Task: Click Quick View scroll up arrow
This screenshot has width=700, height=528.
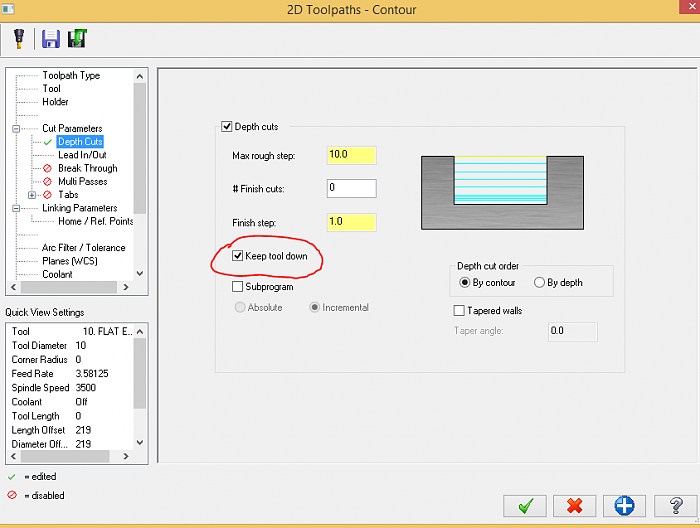Action: [x=140, y=332]
